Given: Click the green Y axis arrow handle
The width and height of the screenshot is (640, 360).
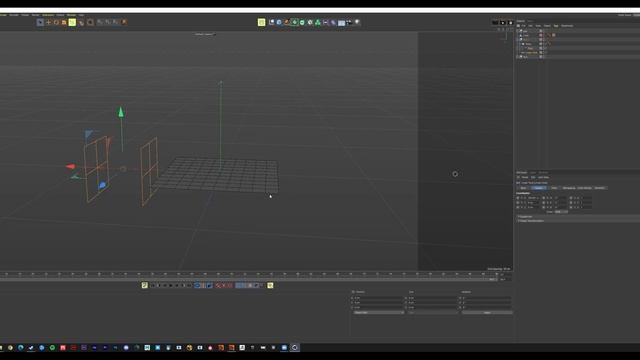Looking at the screenshot, I should coord(121,112).
